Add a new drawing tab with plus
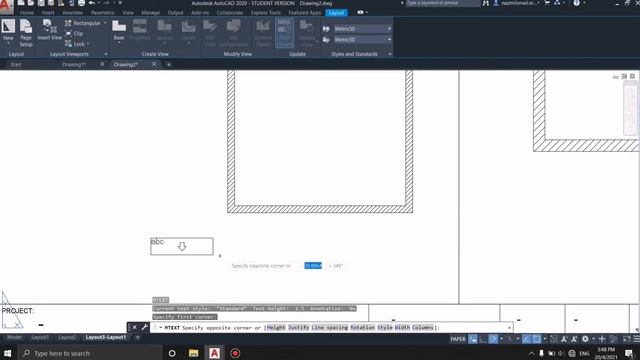 tap(169, 64)
